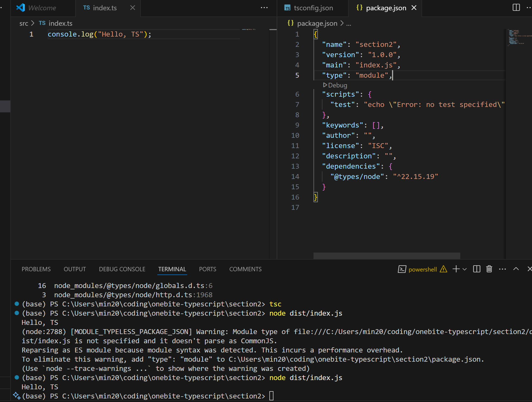Click the src breadcrumb folder
This screenshot has height=402, width=532.
click(24, 23)
